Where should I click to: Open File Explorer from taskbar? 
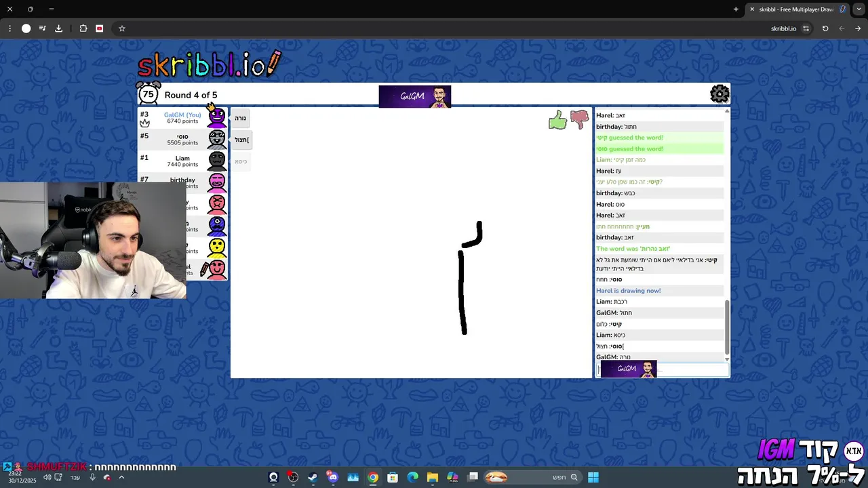click(x=433, y=477)
